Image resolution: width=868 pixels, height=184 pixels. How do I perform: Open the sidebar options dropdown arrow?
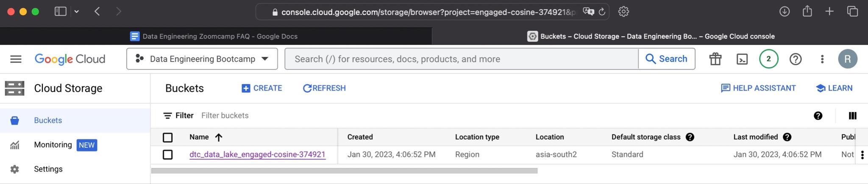(77, 12)
